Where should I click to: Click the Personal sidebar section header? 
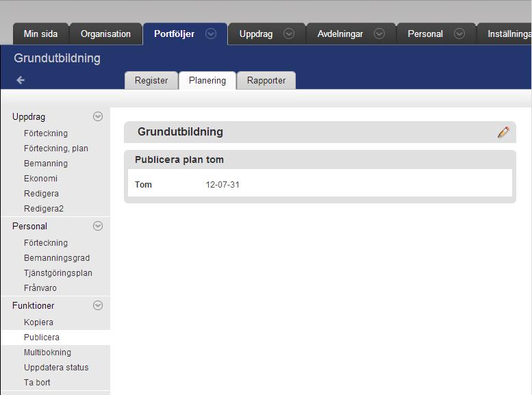pos(30,227)
